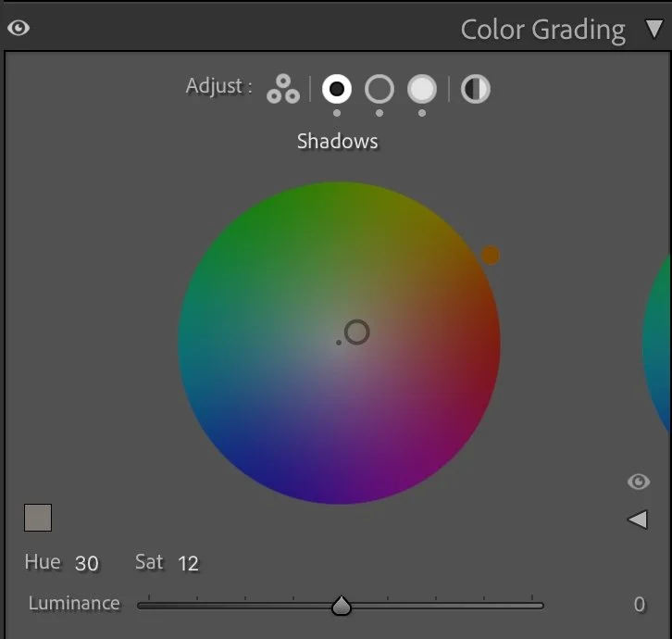
Task: Select the Global adjust icon
Action: (475, 89)
